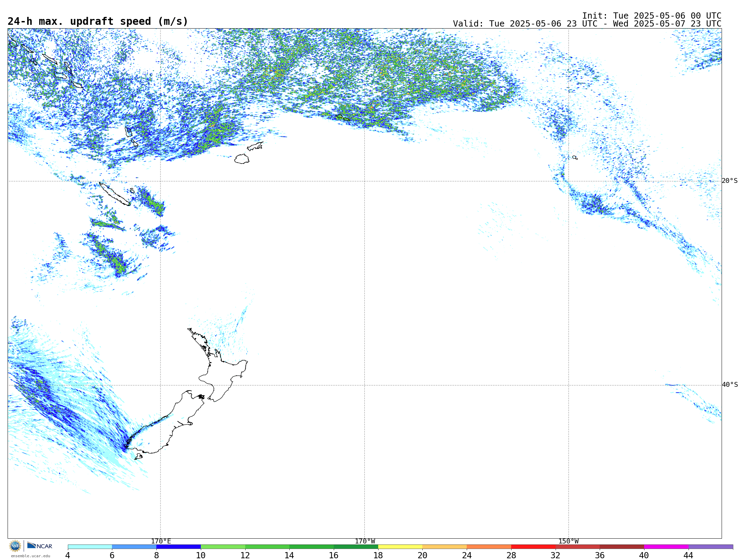The image size is (744, 560).
Task: Click the green 12-14 colorbar segment
Action: [267, 547]
